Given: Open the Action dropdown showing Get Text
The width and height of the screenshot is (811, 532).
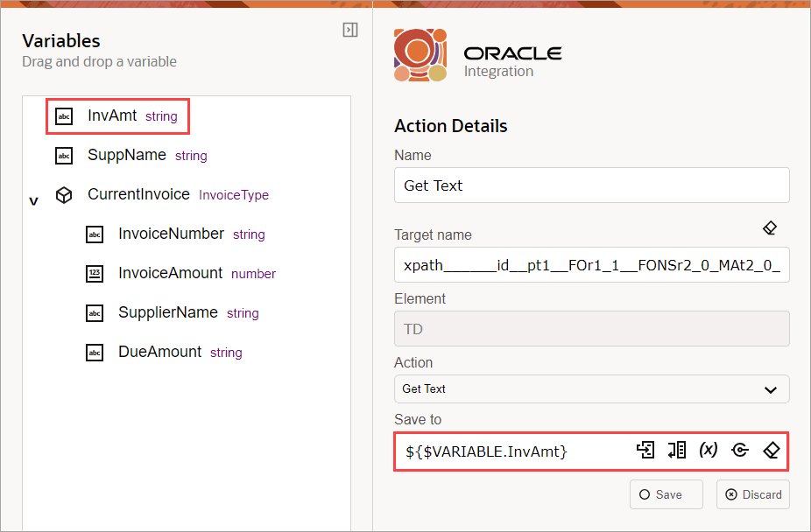Looking at the screenshot, I should point(592,388).
